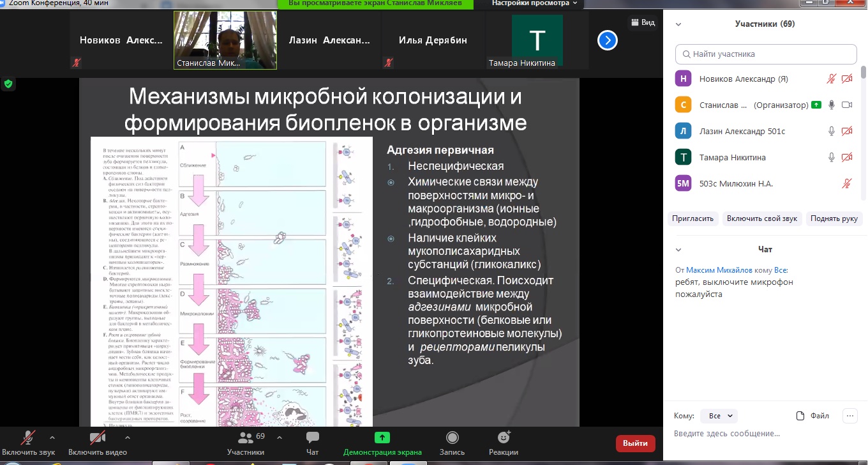Open the Вид layout menu
Image resolution: width=868 pixels, height=465 pixels.
(643, 22)
